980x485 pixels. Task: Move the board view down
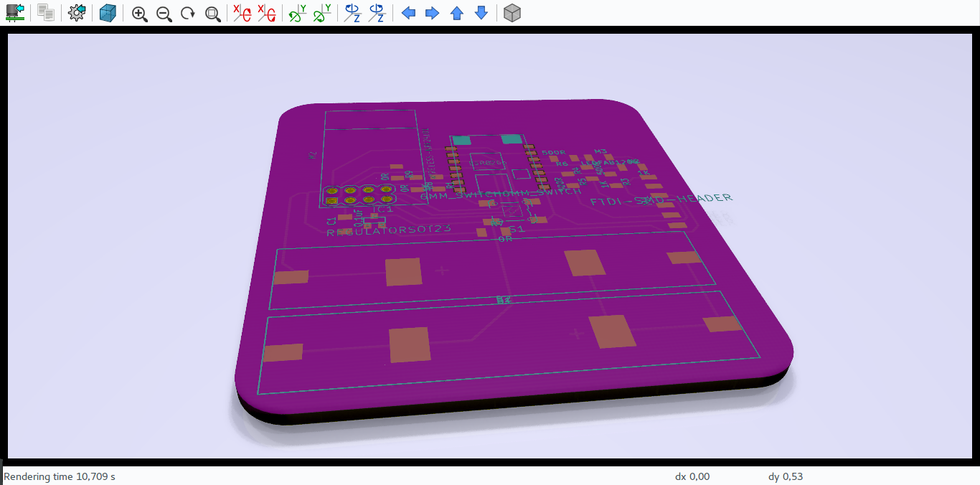click(x=481, y=12)
